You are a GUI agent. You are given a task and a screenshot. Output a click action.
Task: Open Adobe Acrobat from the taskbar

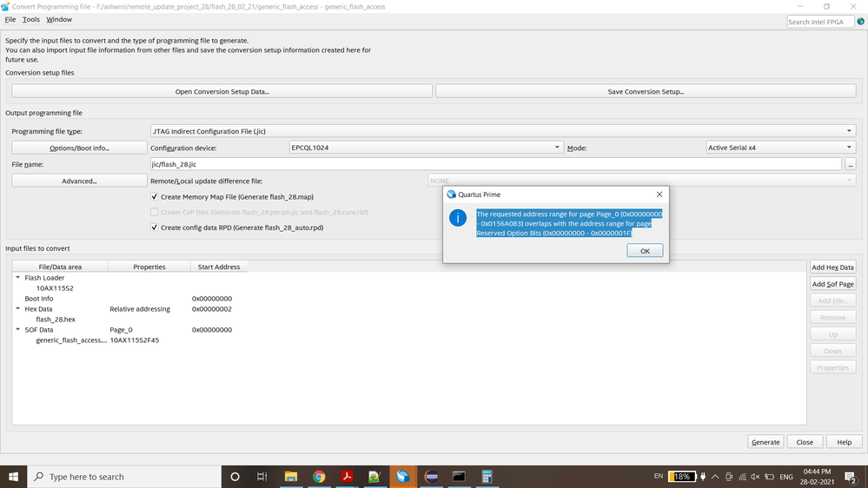pyautogui.click(x=347, y=477)
